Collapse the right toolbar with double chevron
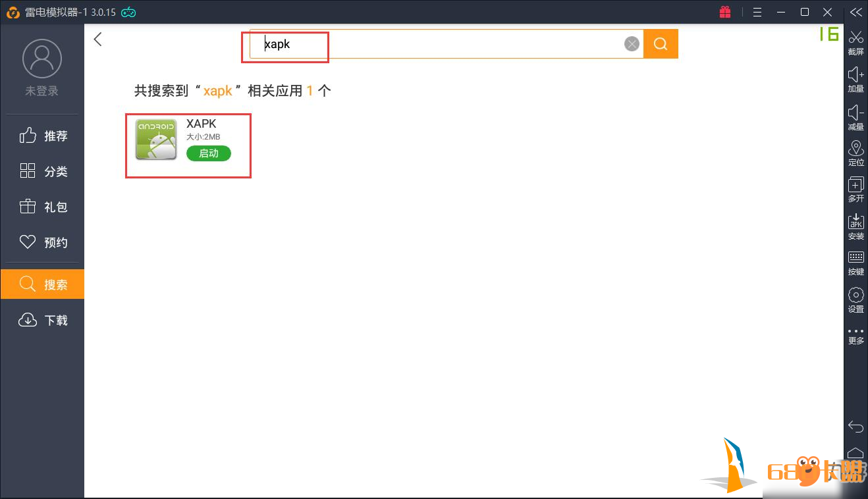This screenshot has height=499, width=868. pyautogui.click(x=855, y=12)
